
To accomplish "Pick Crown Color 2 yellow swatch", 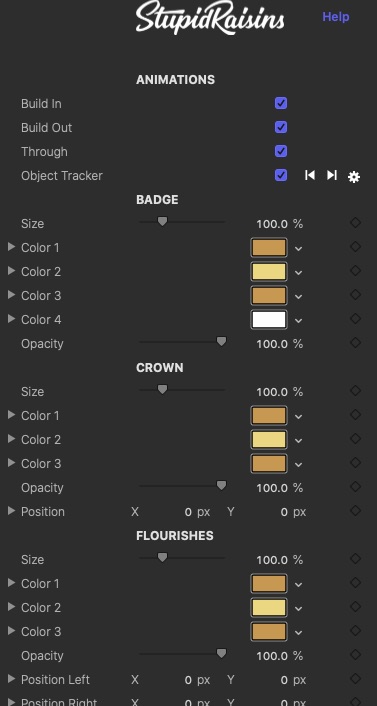I will (x=269, y=439).
